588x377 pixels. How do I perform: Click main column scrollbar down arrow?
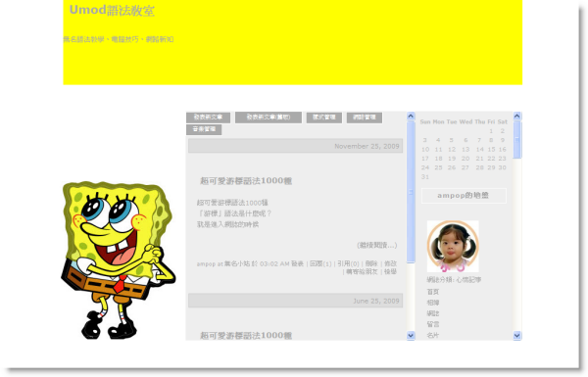pos(411,336)
